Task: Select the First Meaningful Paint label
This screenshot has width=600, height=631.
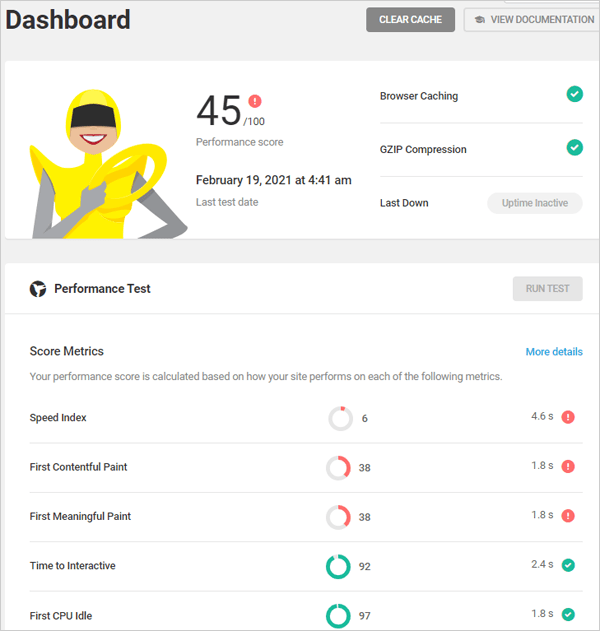Action: tap(80, 516)
